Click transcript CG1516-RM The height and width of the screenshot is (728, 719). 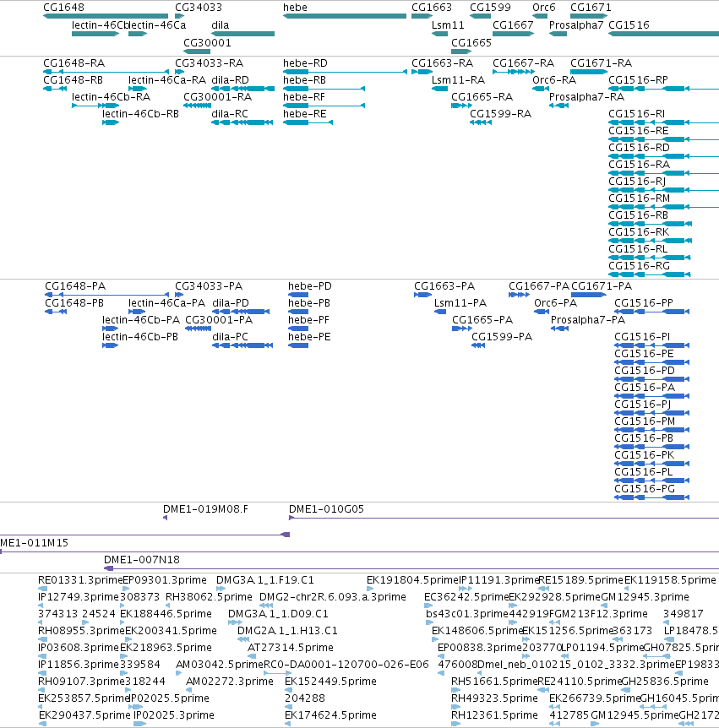[x=664, y=207]
